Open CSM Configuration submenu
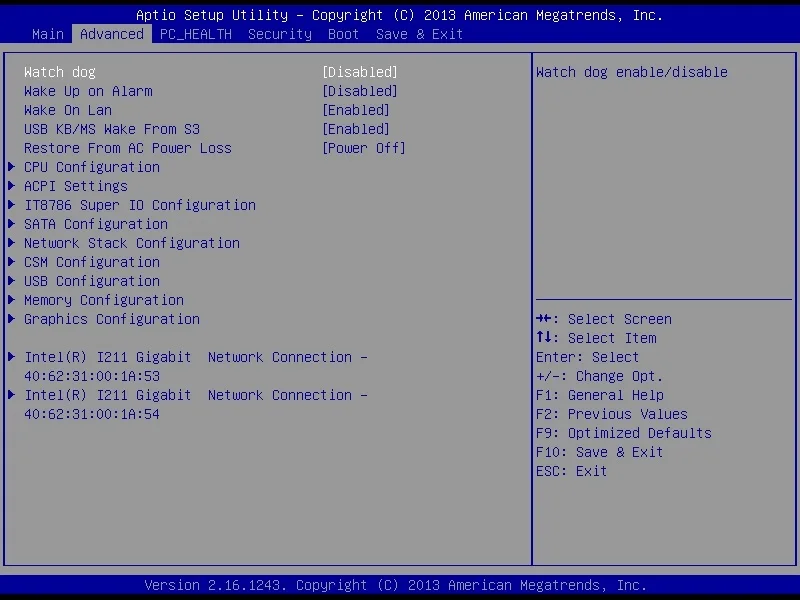This screenshot has width=800, height=600. tap(92, 262)
